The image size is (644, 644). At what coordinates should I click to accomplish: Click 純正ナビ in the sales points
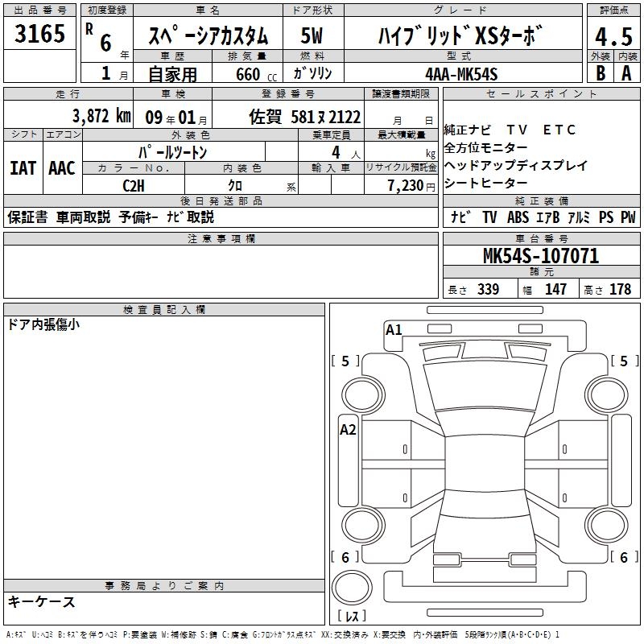pyautogui.click(x=468, y=130)
